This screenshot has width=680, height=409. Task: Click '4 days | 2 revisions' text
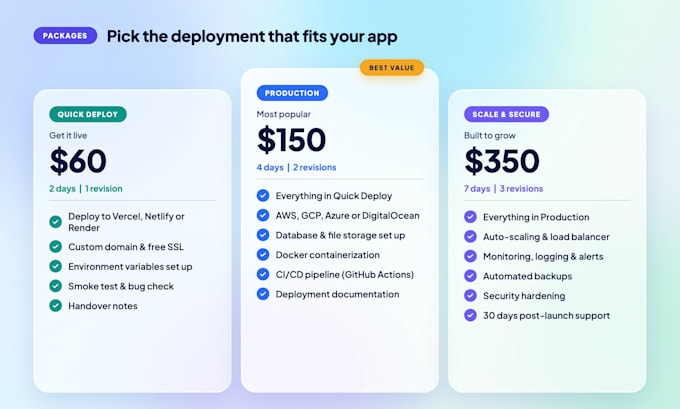[297, 167]
